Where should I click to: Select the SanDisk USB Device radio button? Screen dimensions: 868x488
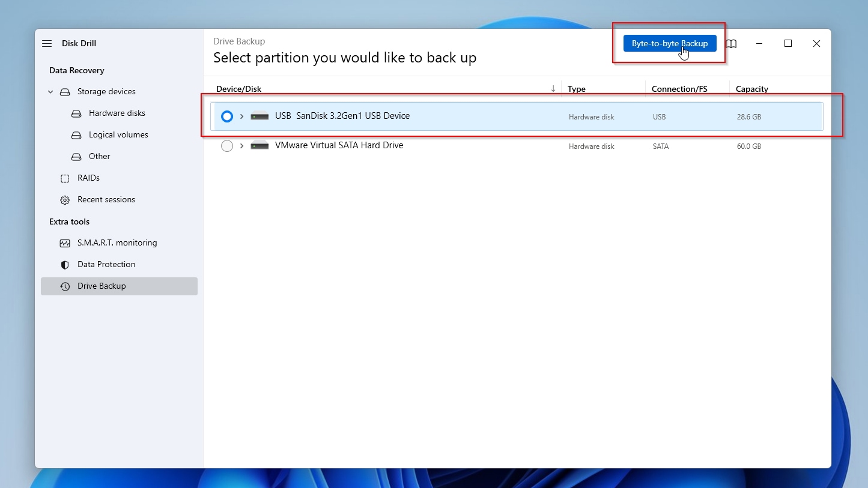[227, 116]
